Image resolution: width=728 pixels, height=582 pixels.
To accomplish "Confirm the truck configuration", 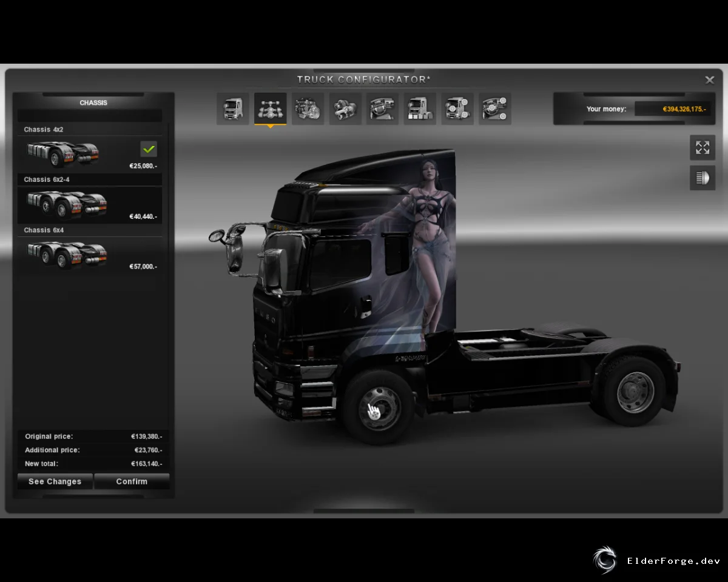I will pos(132,481).
